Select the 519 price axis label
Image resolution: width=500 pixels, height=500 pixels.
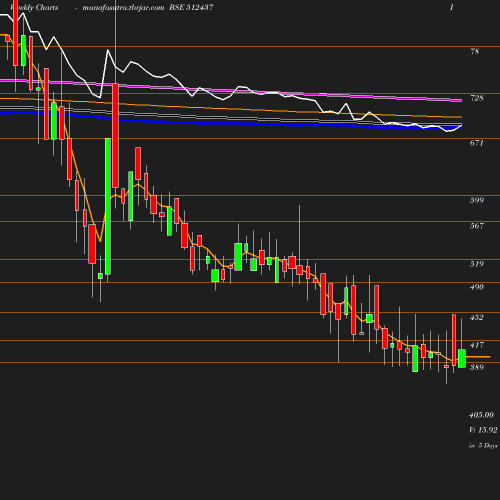477,264
